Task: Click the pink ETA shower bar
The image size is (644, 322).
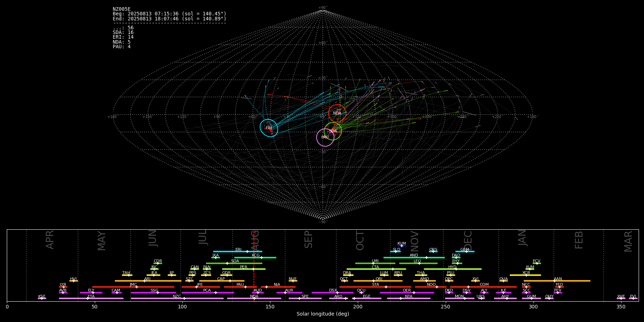Action: 91,298
